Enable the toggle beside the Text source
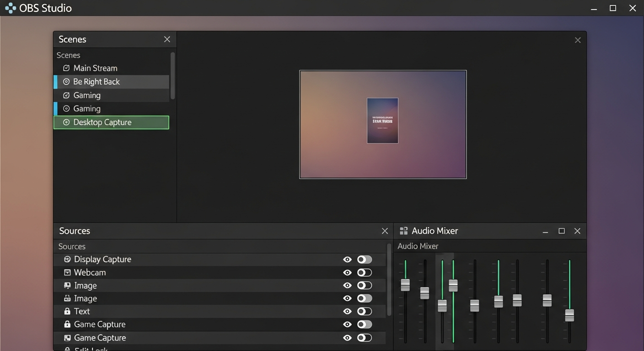The image size is (644, 351). [x=365, y=311]
